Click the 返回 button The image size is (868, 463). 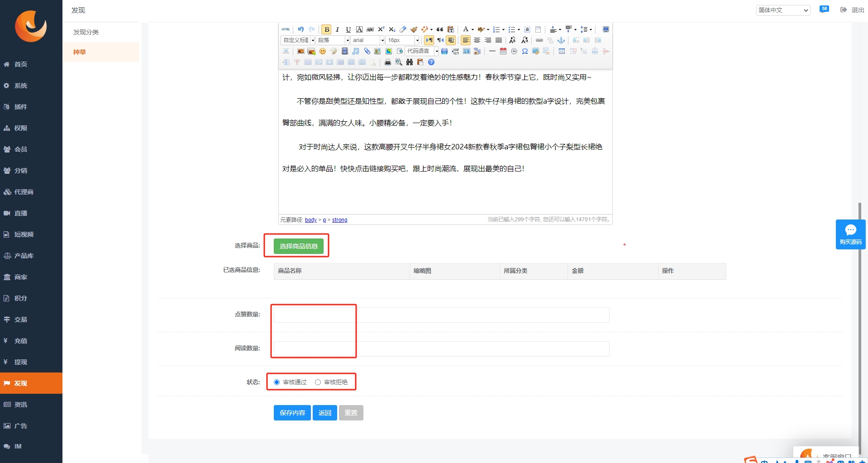coord(325,413)
